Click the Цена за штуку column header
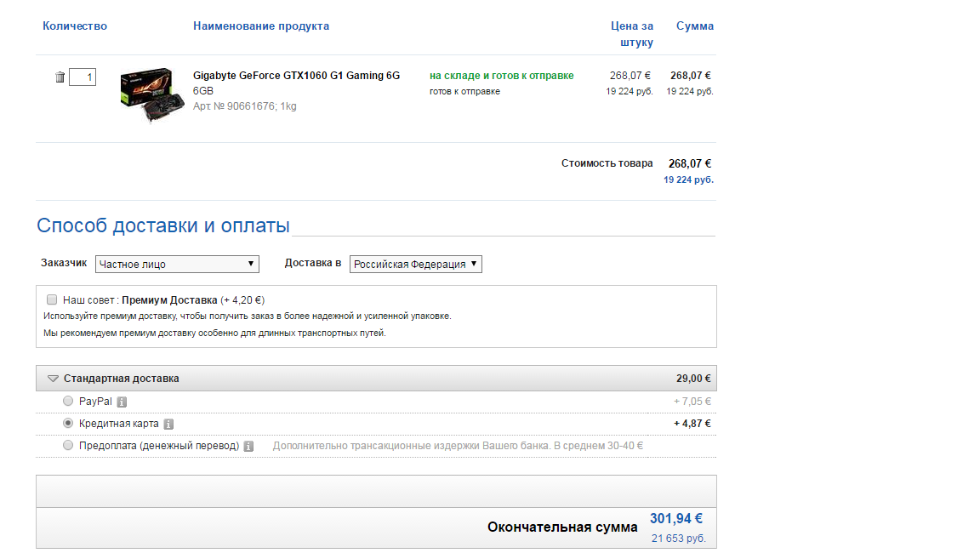Image resolution: width=980 pixels, height=553 pixels. click(632, 34)
